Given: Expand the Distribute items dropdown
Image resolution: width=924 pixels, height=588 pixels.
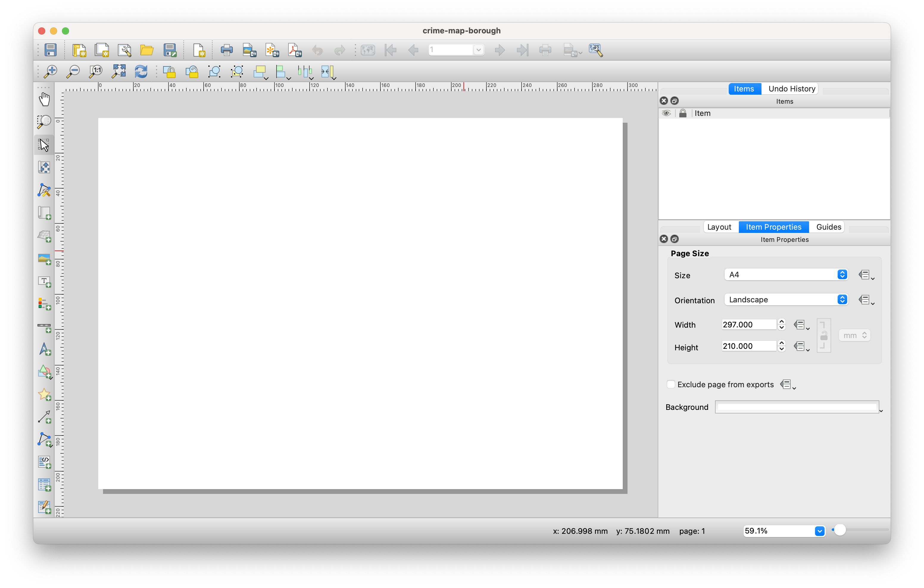Looking at the screenshot, I should coord(312,78).
